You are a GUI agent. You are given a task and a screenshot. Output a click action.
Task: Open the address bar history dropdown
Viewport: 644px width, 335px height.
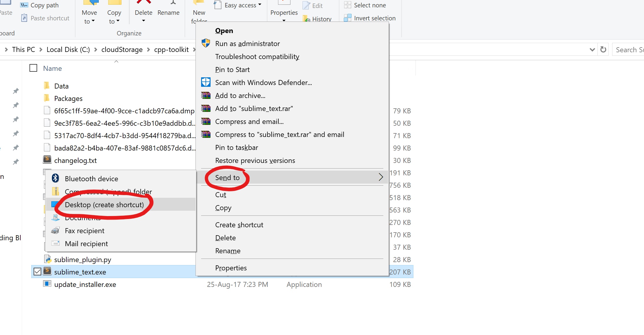coord(592,50)
